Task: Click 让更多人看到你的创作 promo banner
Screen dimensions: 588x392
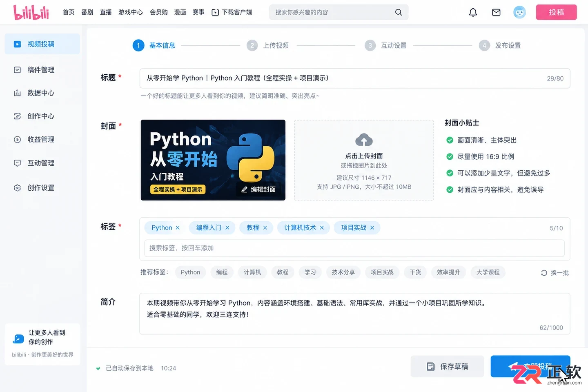Action: [x=42, y=344]
